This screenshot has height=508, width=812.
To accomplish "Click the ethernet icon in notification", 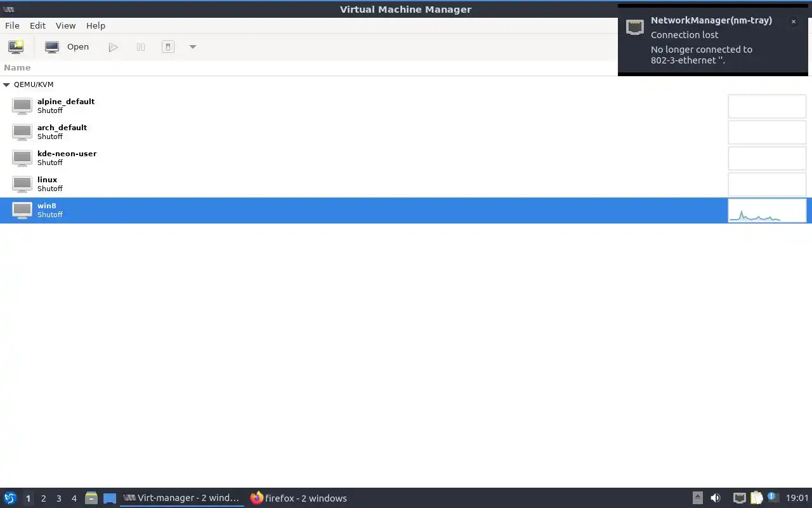I will click(634, 27).
